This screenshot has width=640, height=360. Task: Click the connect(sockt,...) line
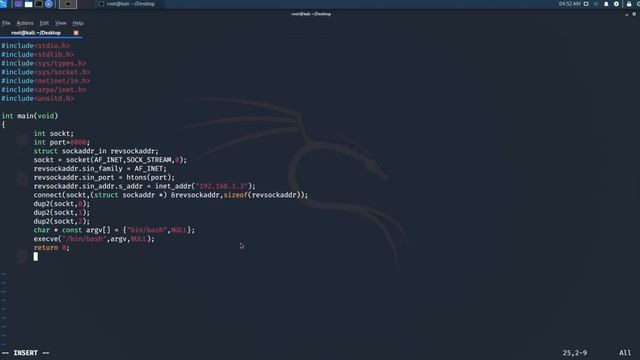coord(171,195)
